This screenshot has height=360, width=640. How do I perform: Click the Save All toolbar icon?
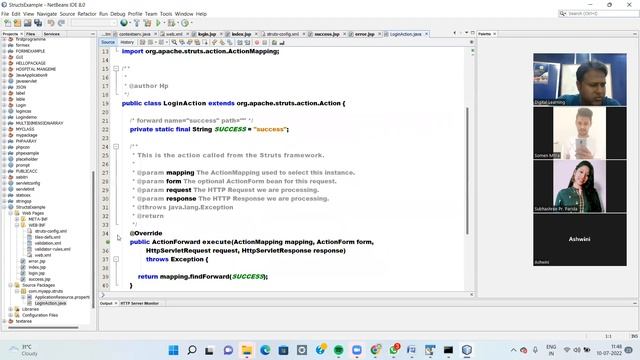(38, 23)
